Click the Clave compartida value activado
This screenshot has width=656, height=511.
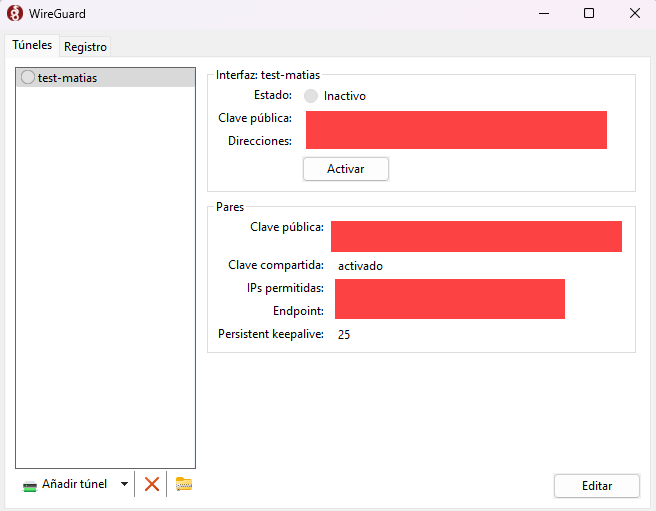pos(360,266)
